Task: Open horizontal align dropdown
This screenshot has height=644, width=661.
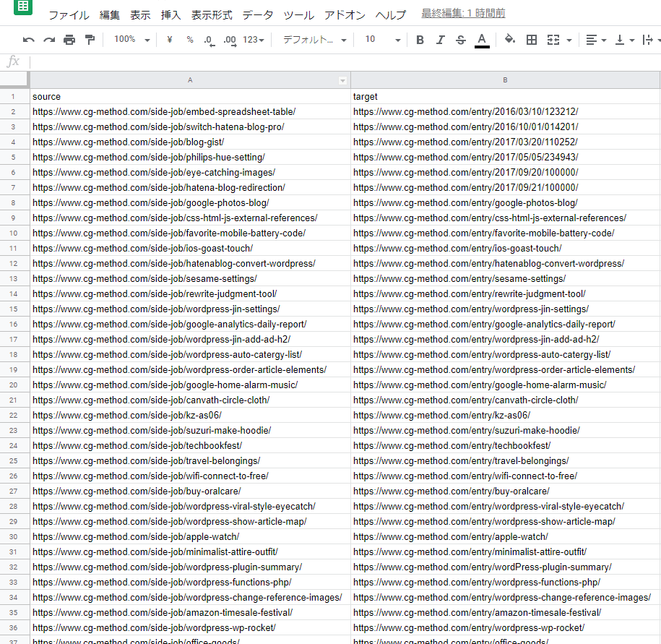Action: click(596, 40)
